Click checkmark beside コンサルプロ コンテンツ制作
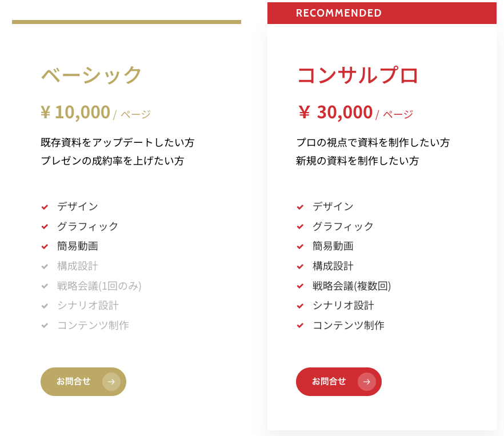504x436 pixels. (300, 326)
